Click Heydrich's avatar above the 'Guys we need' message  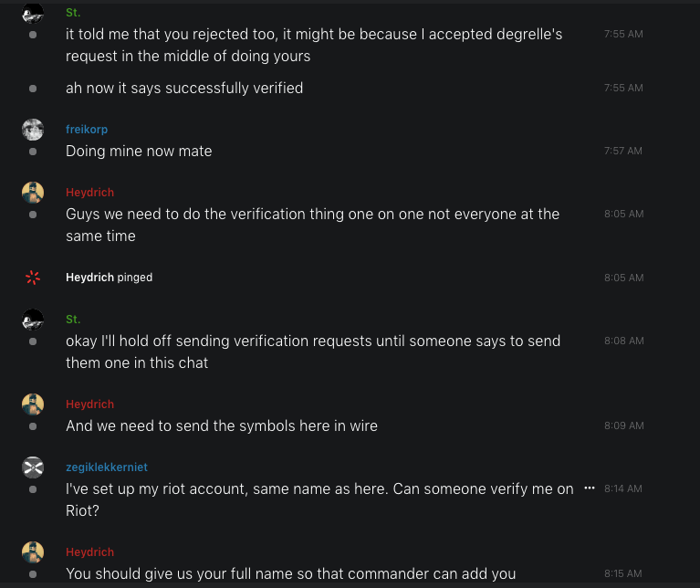pos(33,193)
